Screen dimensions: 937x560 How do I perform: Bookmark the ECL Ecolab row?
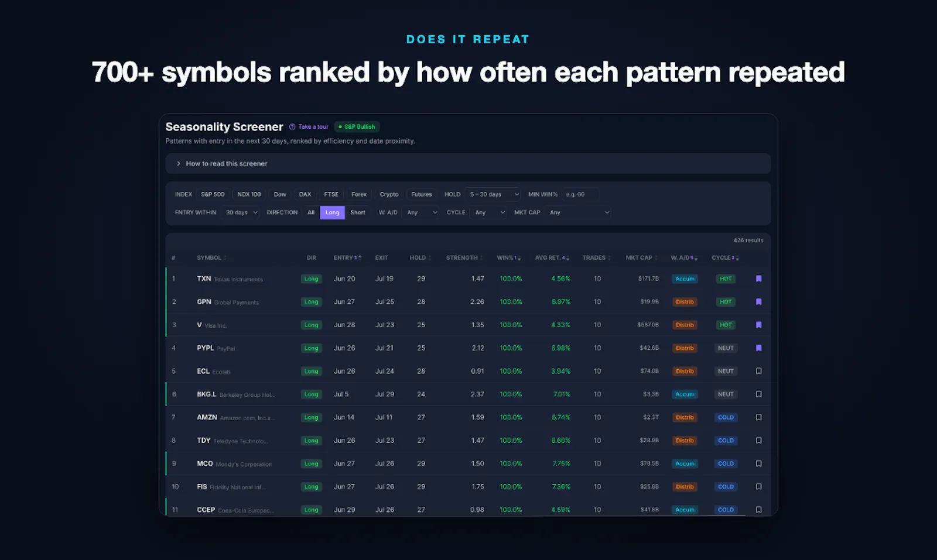(758, 371)
